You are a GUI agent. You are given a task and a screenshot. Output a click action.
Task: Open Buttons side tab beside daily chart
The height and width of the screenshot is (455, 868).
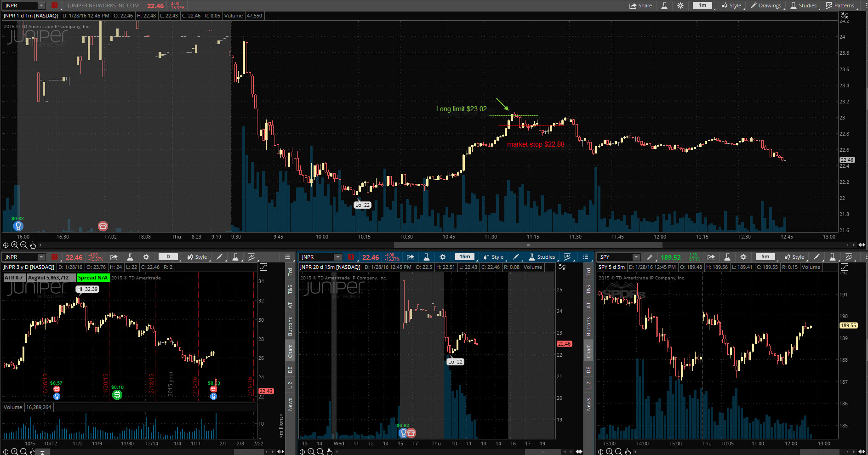290,326
